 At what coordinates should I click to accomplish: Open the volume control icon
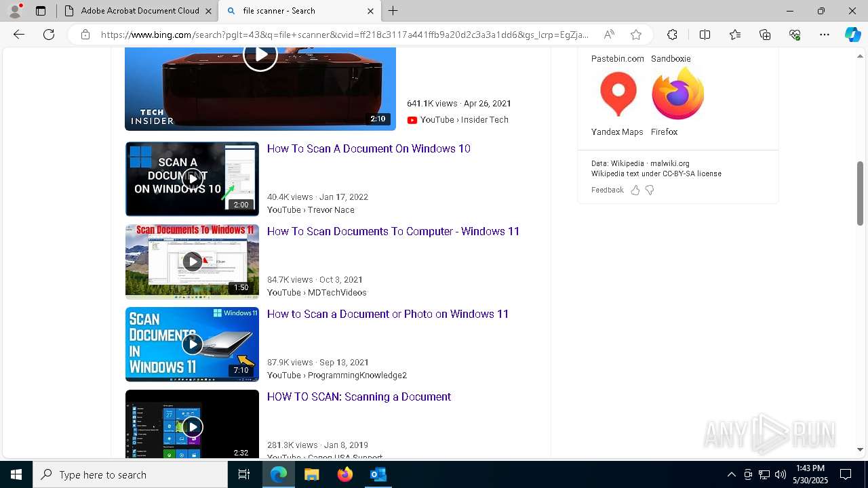781,474
